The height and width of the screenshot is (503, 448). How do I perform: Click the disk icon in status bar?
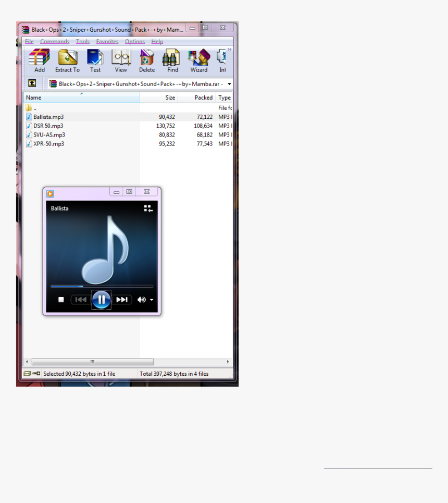pyautogui.click(x=28, y=373)
